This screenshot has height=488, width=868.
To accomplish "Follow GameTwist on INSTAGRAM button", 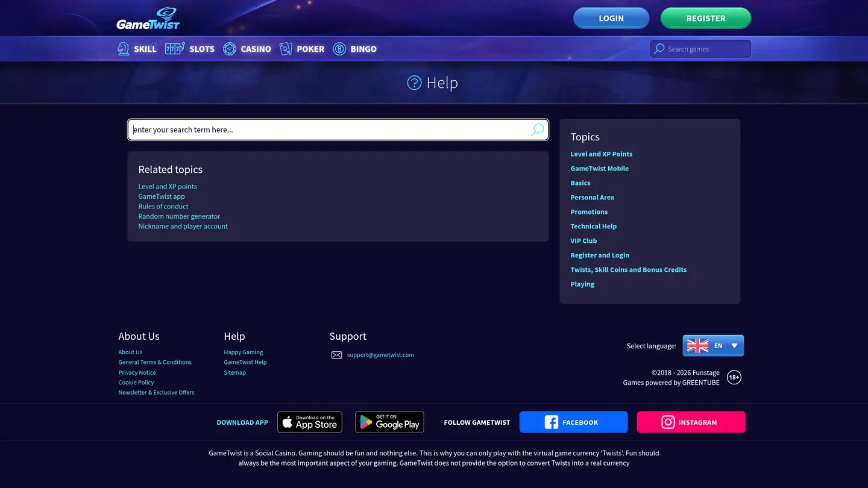I will (x=691, y=422).
